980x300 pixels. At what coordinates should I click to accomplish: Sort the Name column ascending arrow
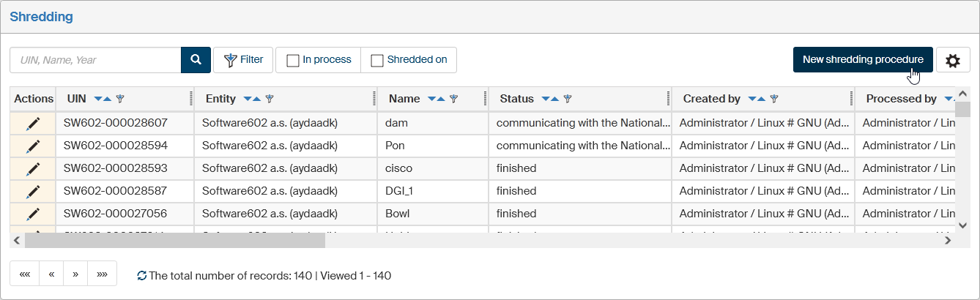point(441,99)
